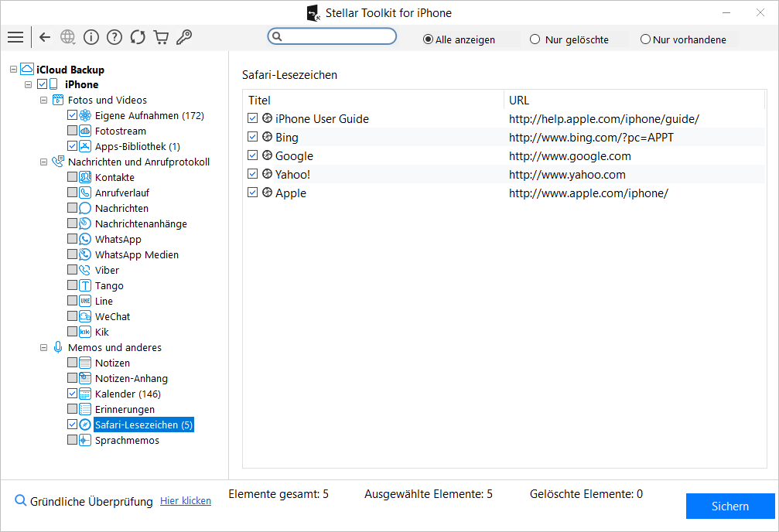
Task: Collapse the Memos und anderes group
Action: [x=44, y=348]
